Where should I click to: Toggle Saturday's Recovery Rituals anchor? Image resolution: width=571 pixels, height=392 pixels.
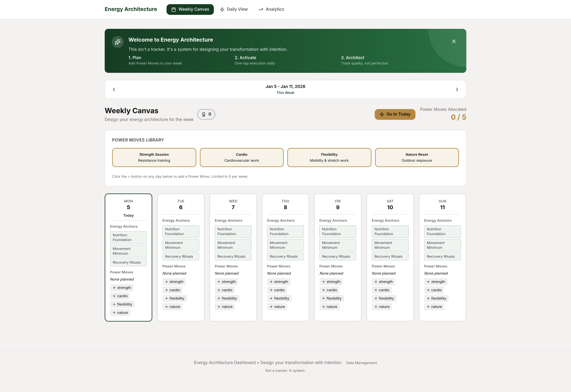[390, 256]
